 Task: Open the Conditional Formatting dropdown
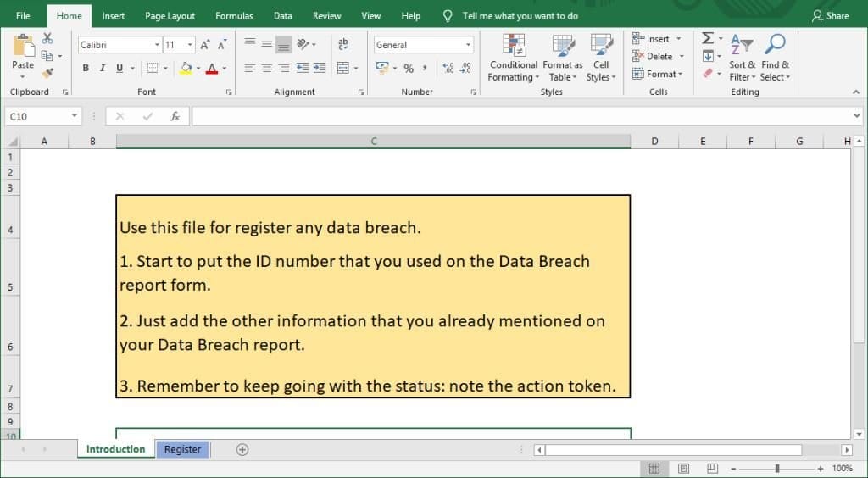[x=513, y=58]
